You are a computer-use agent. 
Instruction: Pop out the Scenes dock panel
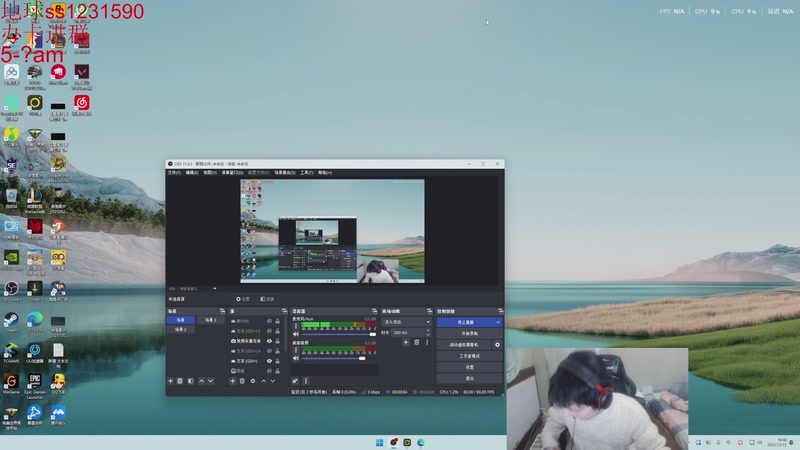pos(222,311)
